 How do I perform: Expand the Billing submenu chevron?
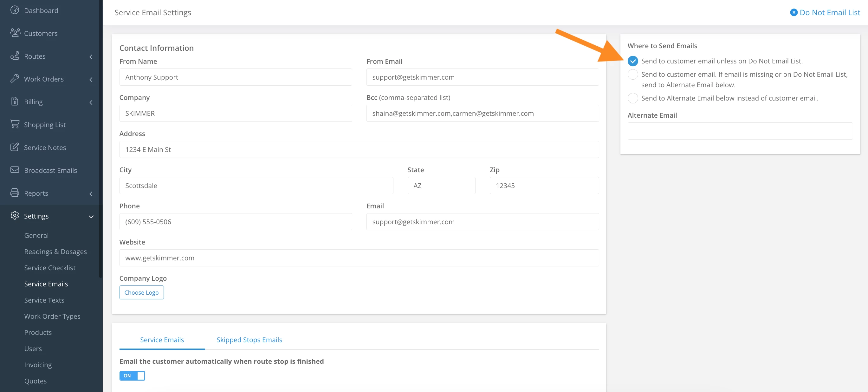(x=91, y=102)
